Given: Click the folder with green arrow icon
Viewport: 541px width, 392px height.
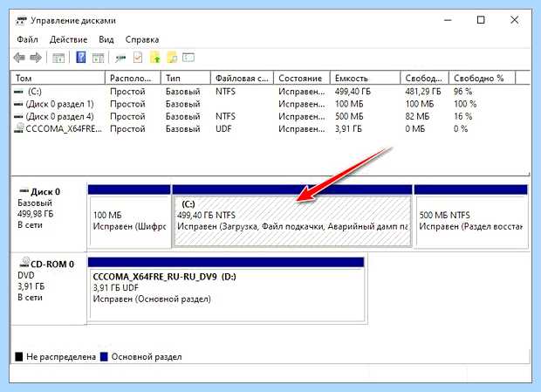Looking at the screenshot, I should (155, 58).
